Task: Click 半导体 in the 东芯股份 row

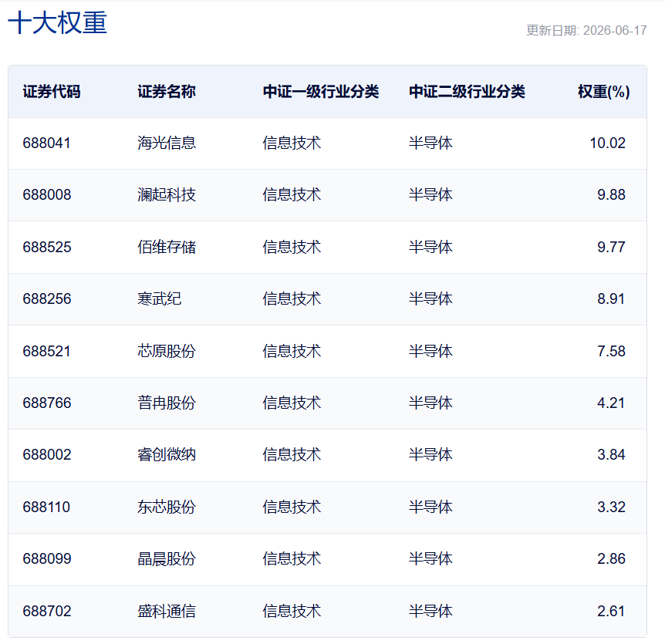Action: (430, 507)
